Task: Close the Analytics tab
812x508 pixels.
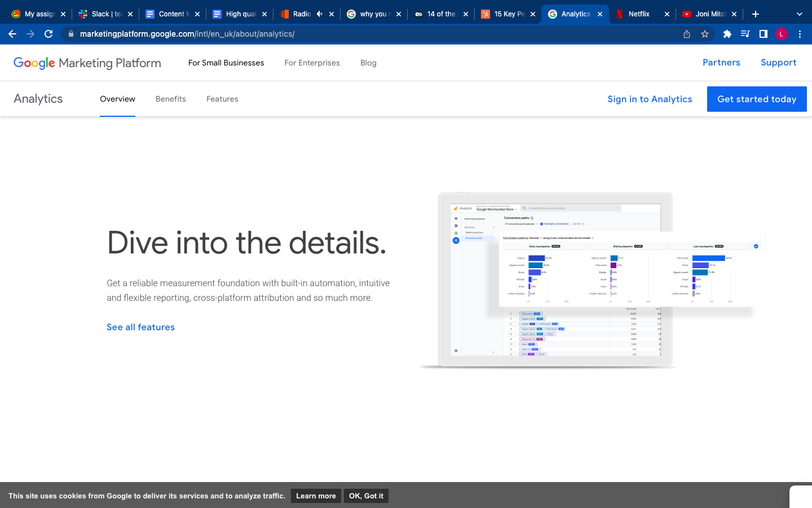Action: (x=600, y=14)
